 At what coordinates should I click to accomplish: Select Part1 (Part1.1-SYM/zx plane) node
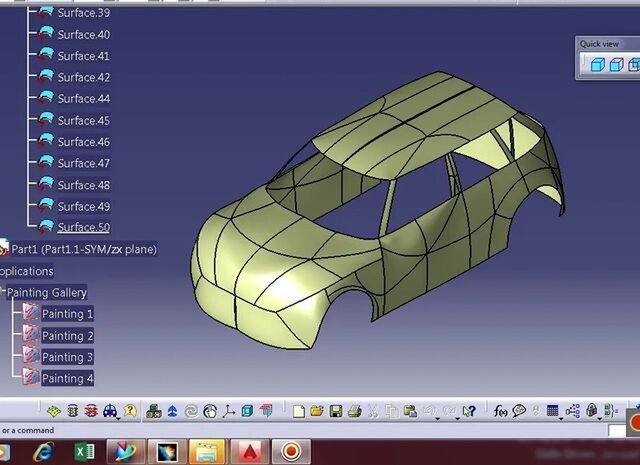(84, 249)
